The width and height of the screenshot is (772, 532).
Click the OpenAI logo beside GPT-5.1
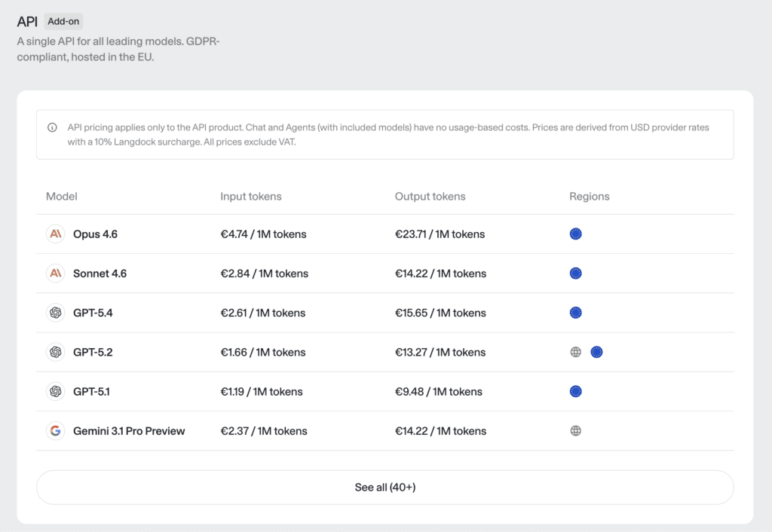click(x=56, y=391)
